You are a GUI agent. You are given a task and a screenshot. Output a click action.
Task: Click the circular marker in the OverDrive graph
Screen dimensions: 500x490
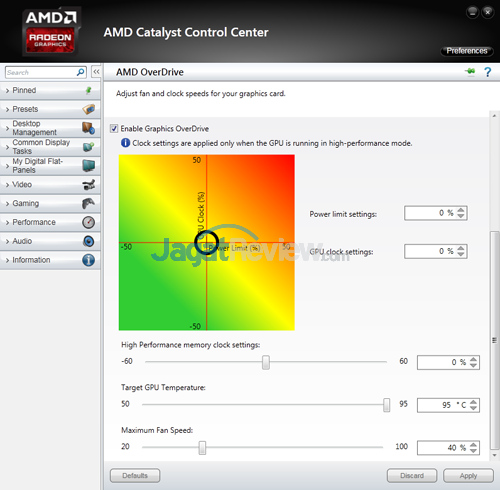coord(207,242)
